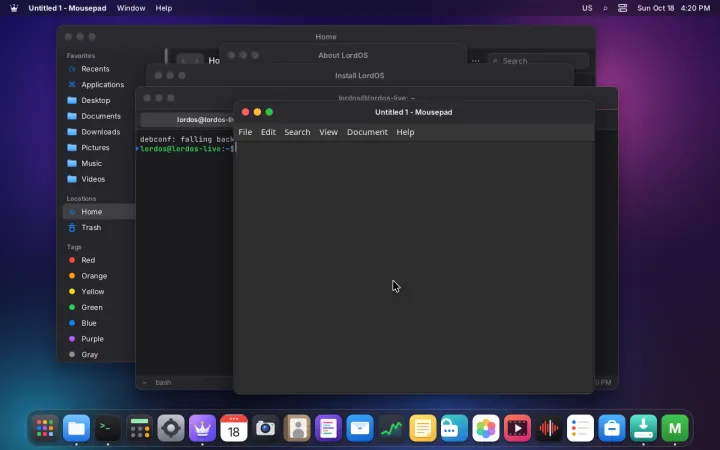
Task: Open the padlock password app in dock
Action: coord(454,428)
